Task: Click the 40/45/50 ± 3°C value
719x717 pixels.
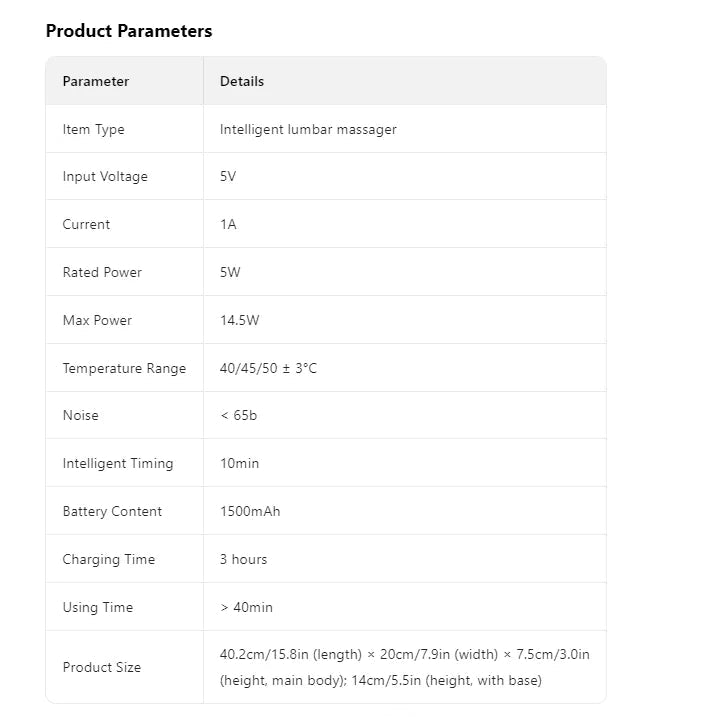Action: coord(268,368)
